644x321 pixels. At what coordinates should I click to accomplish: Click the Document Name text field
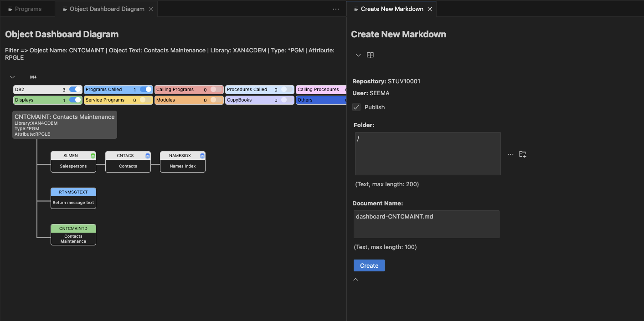(426, 224)
